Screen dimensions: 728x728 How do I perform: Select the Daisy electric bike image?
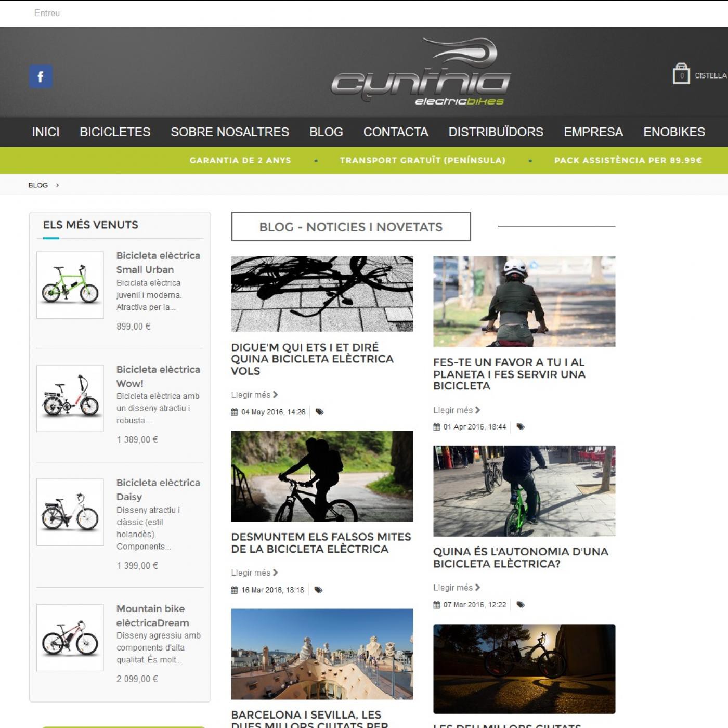[70, 512]
